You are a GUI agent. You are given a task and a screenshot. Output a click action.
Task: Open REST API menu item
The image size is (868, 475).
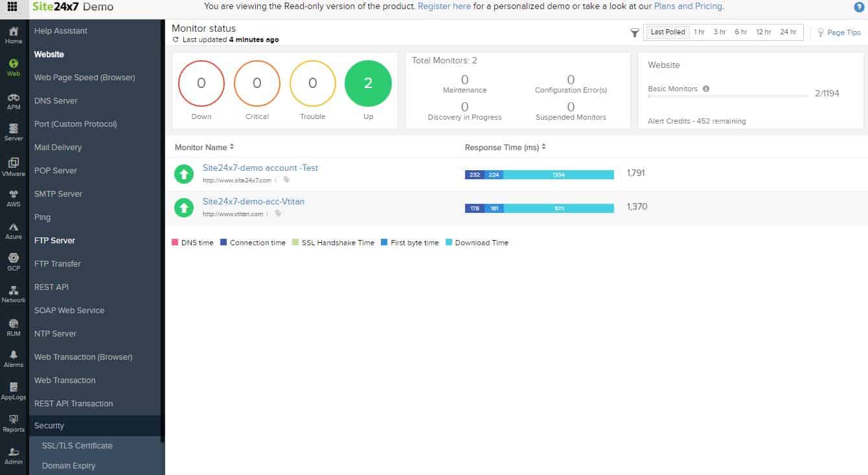click(x=51, y=287)
